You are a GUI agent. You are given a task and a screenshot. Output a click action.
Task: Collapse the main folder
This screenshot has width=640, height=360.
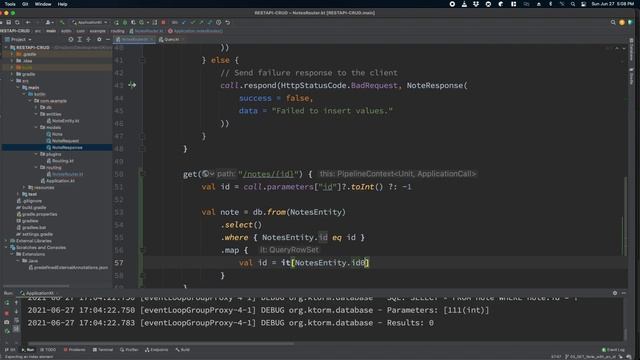[18, 87]
